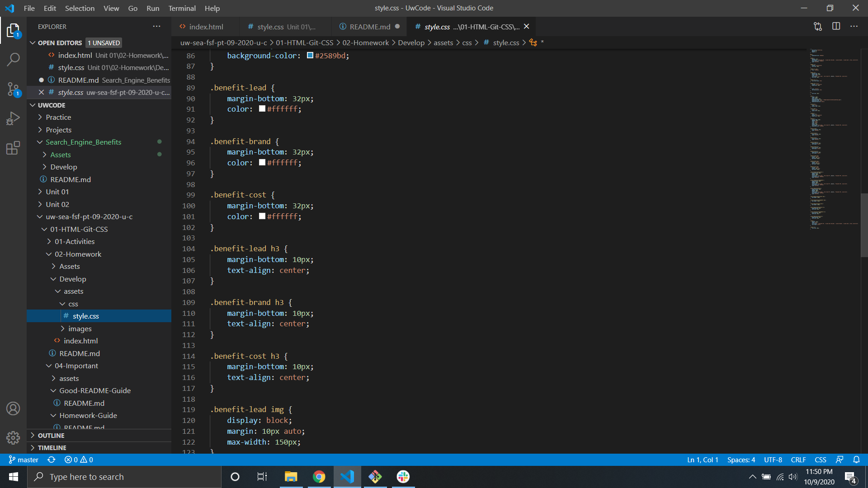Screen dimensions: 868x488
Task: Open the File menu
Action: (29, 8)
